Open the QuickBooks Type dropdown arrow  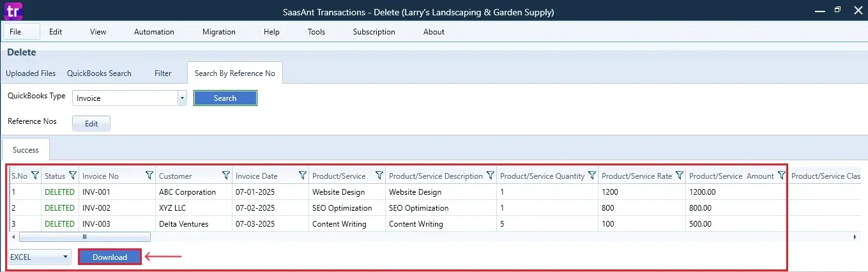(x=182, y=98)
